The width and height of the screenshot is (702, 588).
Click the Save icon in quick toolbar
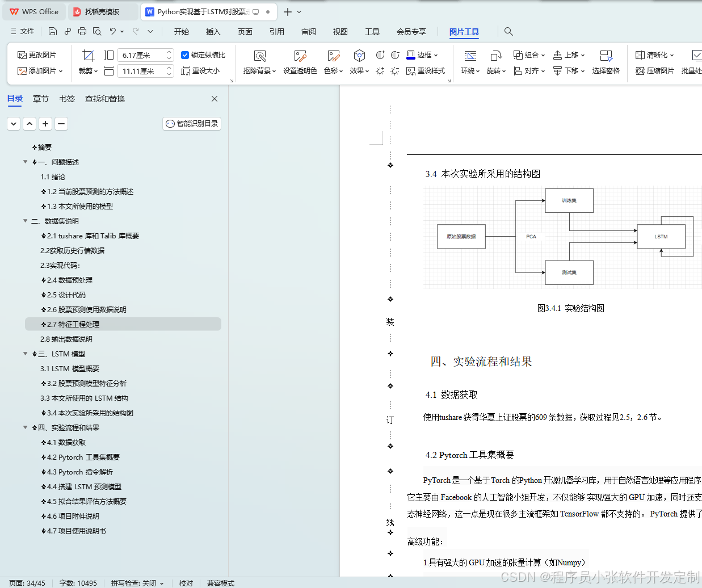[53, 31]
